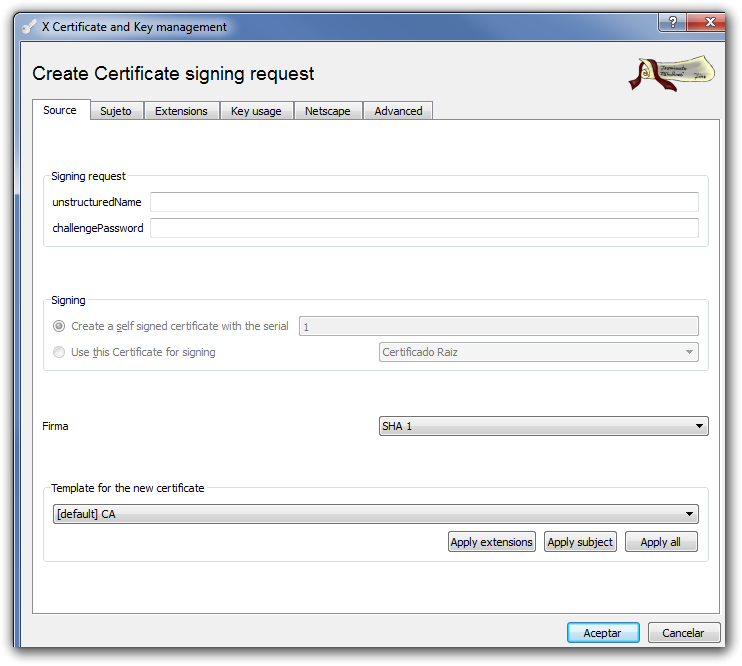
Task: Open the Extensions tab
Action: (x=181, y=111)
